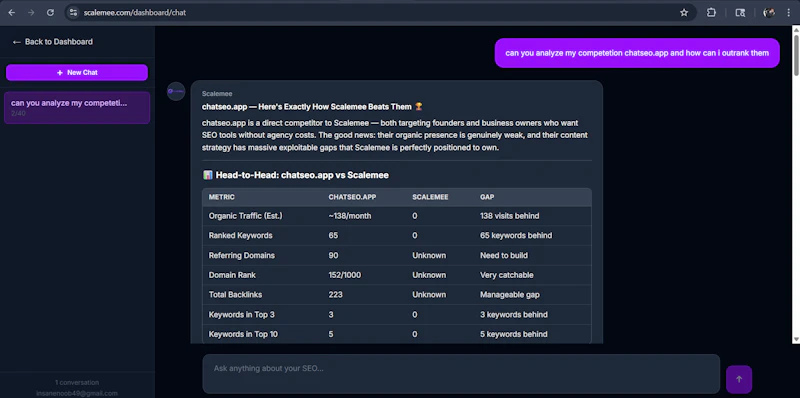Select 'Referring Domains' row label

click(x=241, y=255)
